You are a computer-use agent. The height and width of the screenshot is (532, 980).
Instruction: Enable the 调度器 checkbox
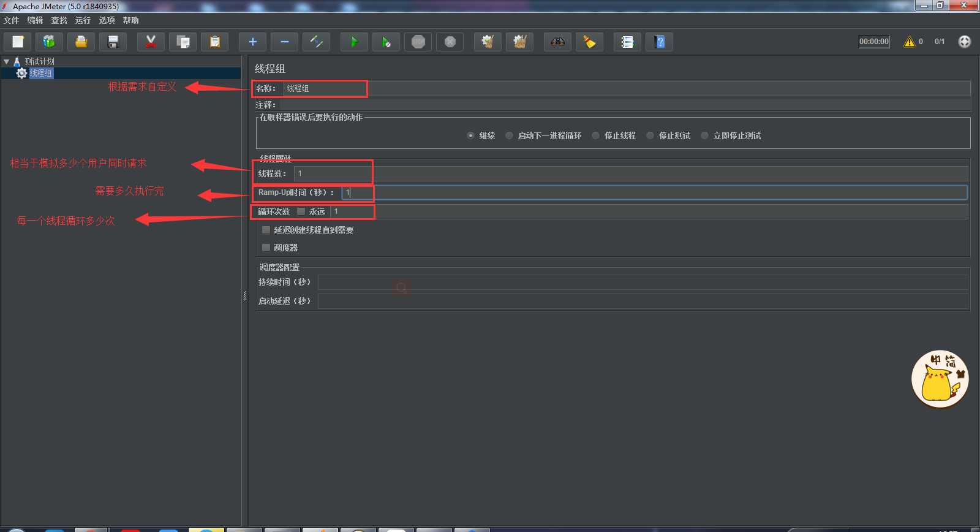tap(266, 248)
